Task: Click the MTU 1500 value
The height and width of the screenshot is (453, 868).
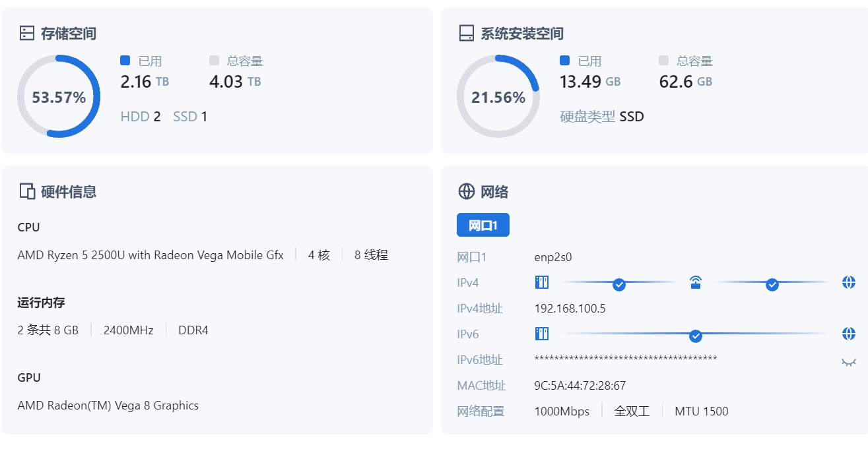Action: pyautogui.click(x=702, y=411)
